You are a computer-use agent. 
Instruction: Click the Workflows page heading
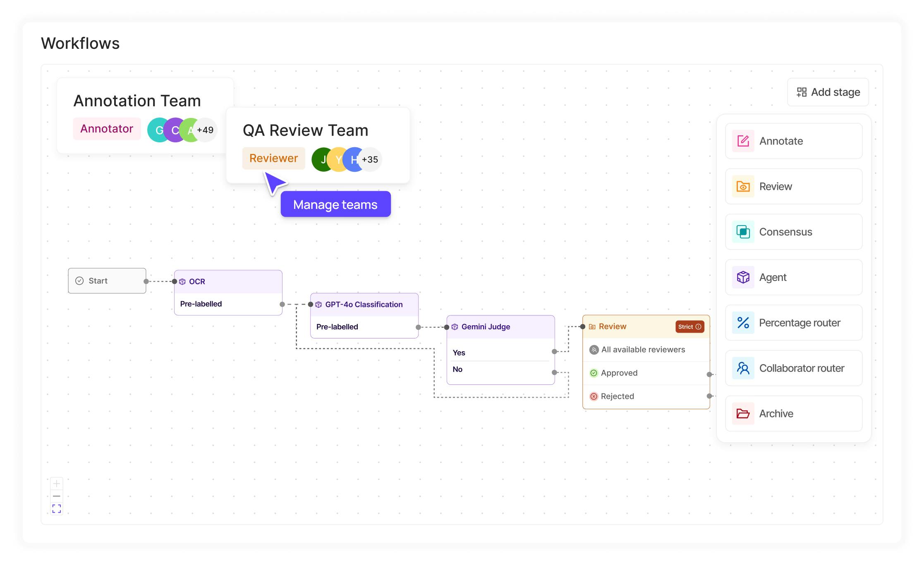point(80,43)
